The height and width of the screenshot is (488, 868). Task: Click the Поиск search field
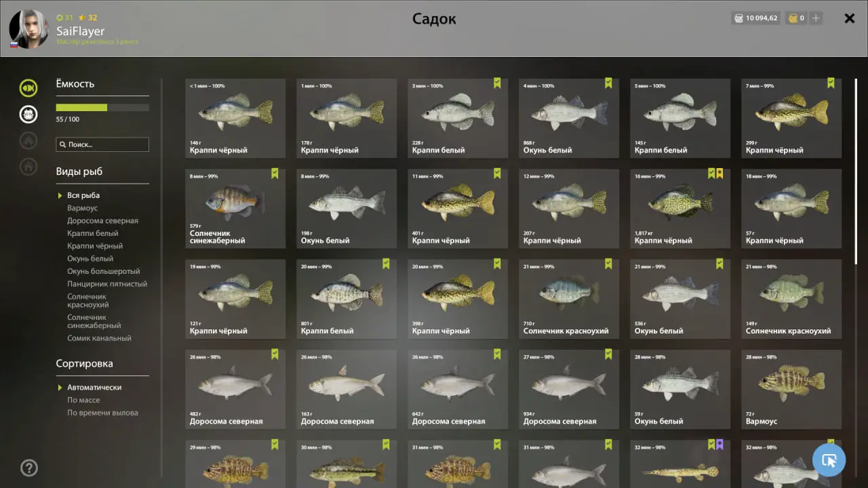[102, 144]
